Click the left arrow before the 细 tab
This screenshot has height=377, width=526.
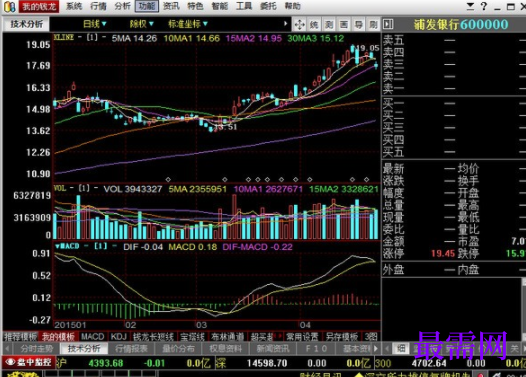387,348
